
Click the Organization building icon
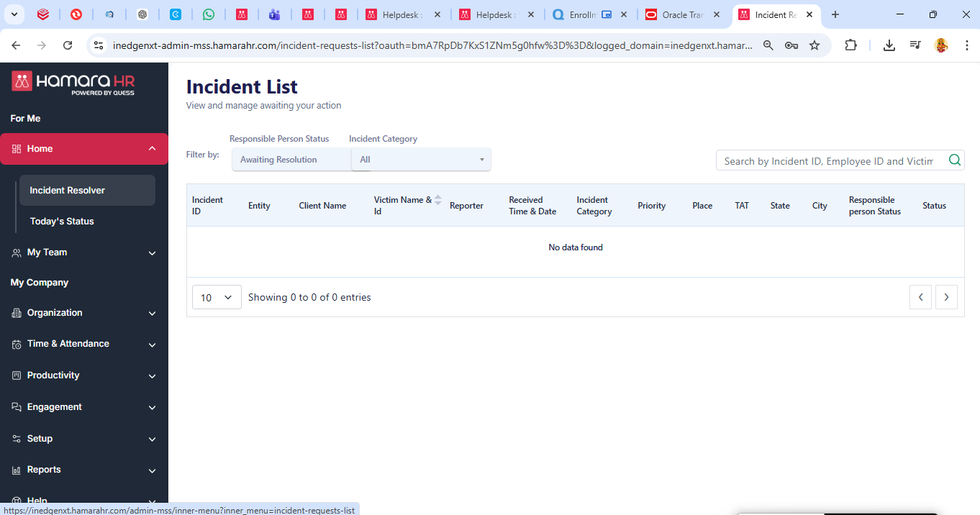[x=17, y=313]
